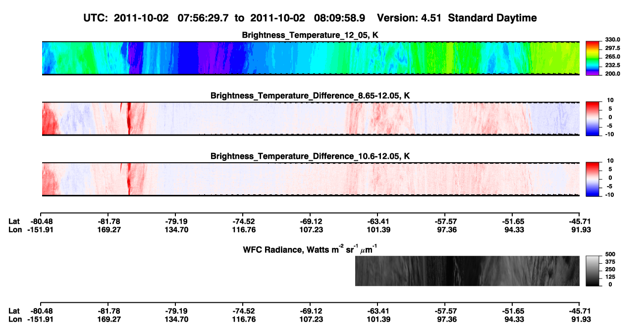Click the '-10' tick on the 8.65-12.05 colorbar
Image resolution: width=644 pixels, height=330 pixels.
(x=609, y=134)
